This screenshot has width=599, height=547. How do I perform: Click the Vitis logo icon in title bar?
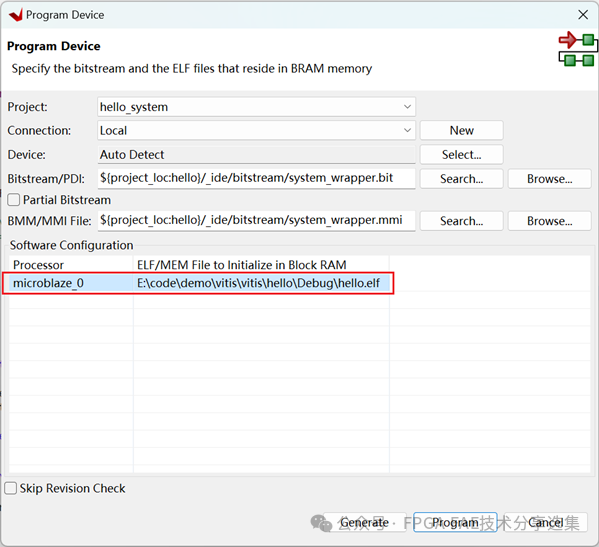(16, 15)
